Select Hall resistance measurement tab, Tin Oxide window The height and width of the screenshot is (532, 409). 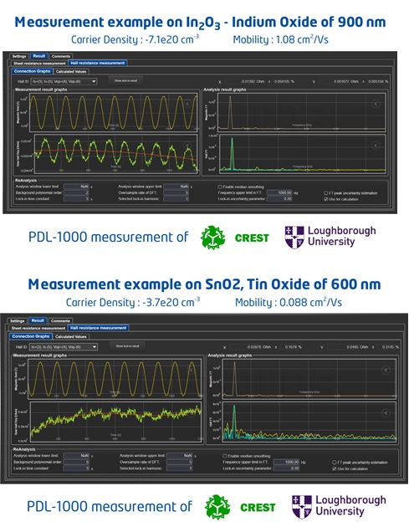pyautogui.click(x=99, y=328)
